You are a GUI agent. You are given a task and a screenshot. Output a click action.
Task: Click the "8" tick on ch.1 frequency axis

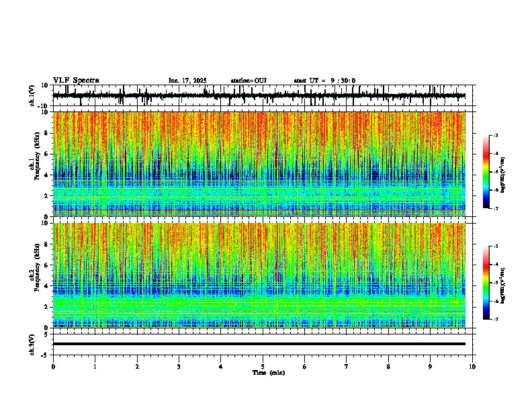[47, 133]
